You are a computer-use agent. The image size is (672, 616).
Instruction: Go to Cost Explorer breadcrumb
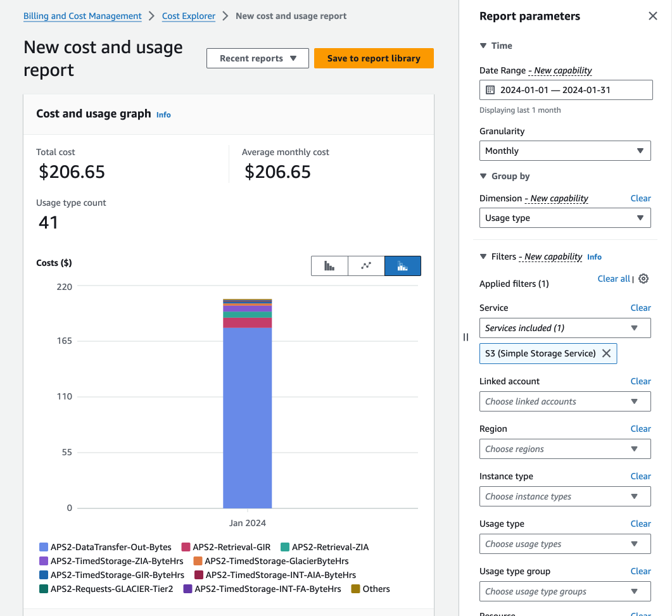(x=189, y=16)
